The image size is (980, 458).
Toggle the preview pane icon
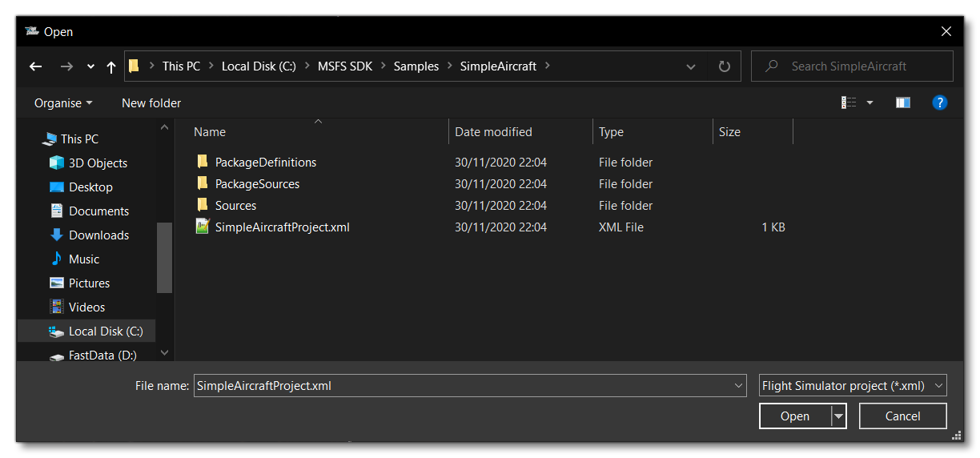[902, 102]
